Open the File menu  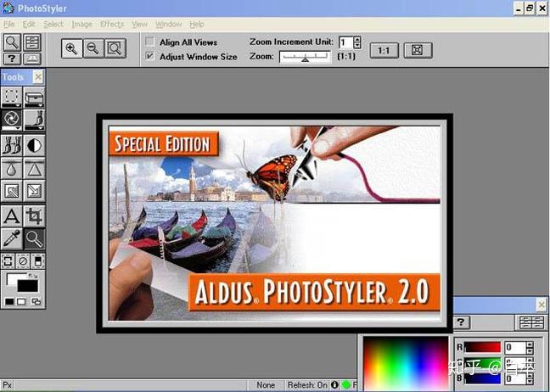[x=9, y=25]
